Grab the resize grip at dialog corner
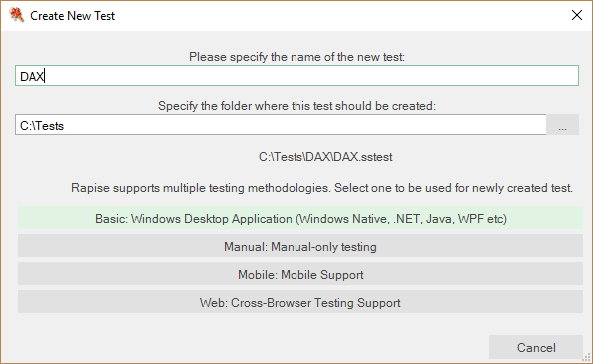 point(587,357)
